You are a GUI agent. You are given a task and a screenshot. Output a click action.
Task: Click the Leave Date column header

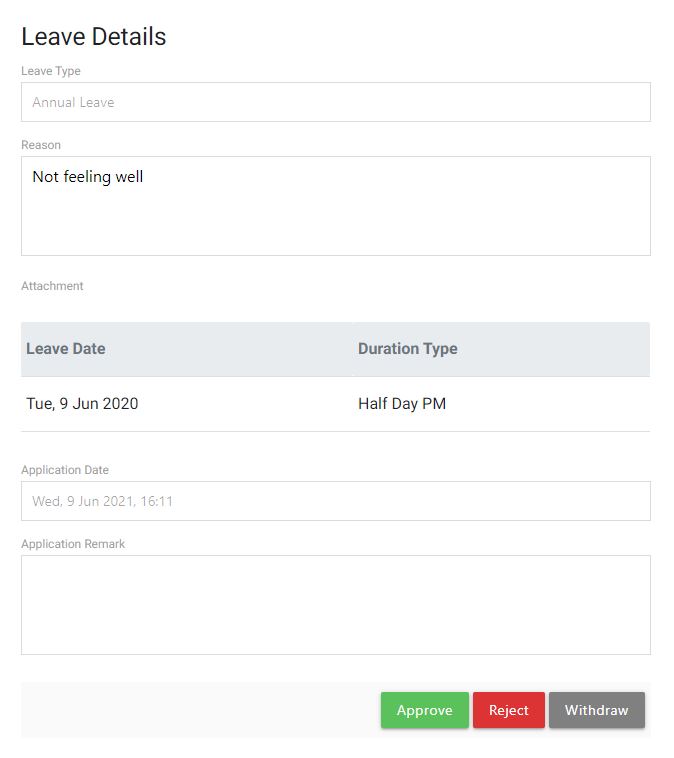pyautogui.click(x=66, y=349)
